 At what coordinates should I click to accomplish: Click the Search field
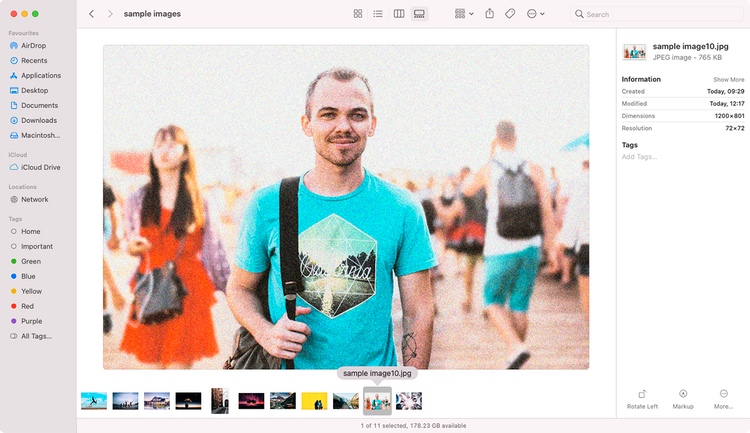click(x=656, y=14)
